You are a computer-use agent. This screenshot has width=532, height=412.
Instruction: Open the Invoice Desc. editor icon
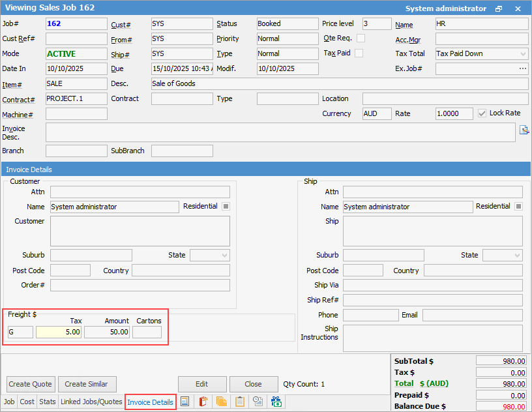pos(524,130)
